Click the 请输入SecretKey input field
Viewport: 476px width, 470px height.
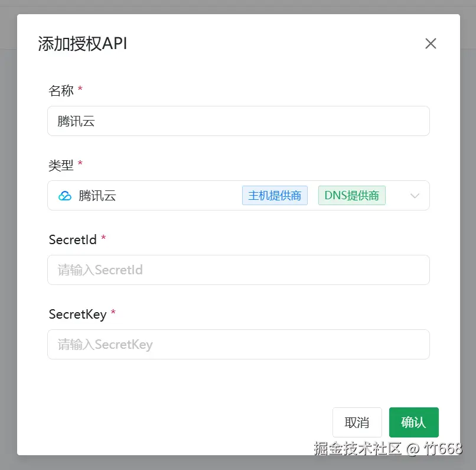click(238, 345)
